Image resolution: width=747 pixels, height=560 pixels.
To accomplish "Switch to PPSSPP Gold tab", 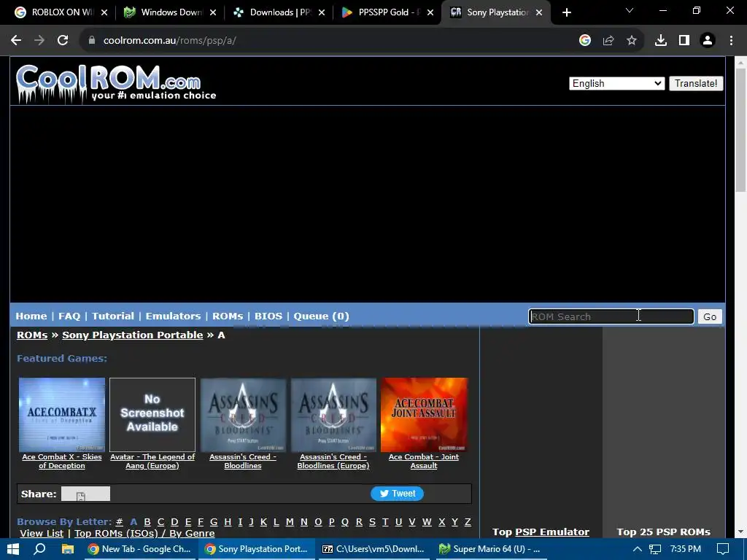I will pyautogui.click(x=385, y=12).
